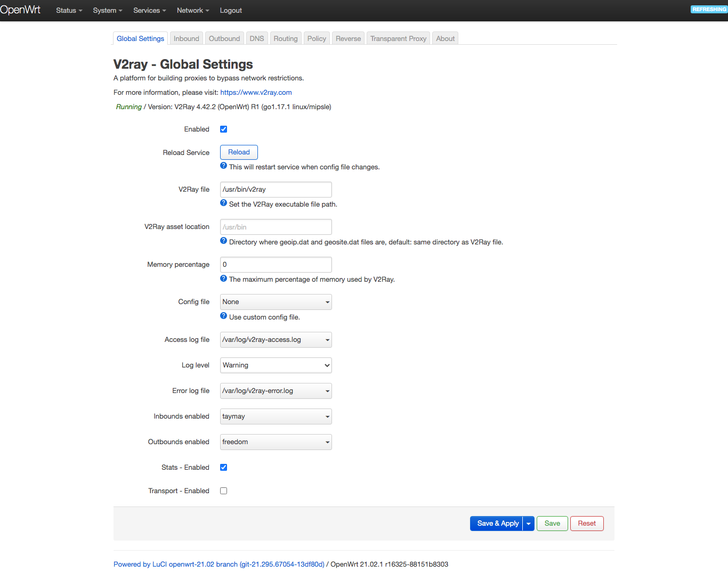The width and height of the screenshot is (728, 572).
Task: Click the red Reset button
Action: [587, 524]
